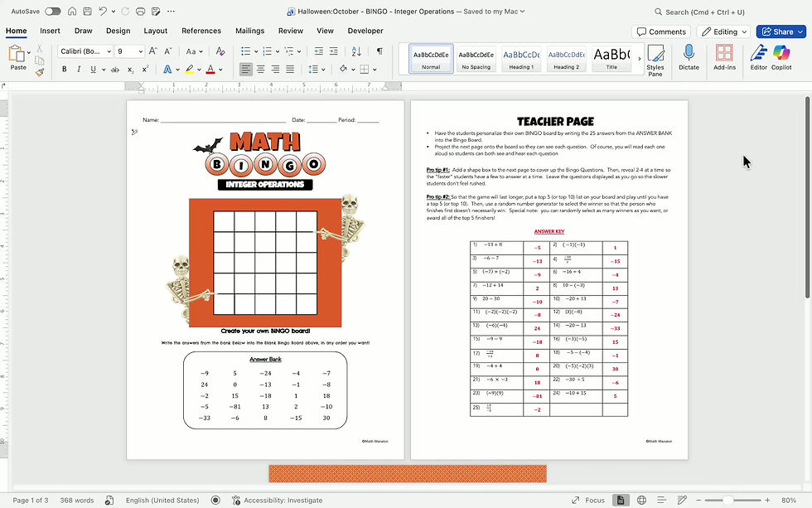Screen dimensions: 812x508
Task: Click the Comments button
Action: [x=661, y=31]
